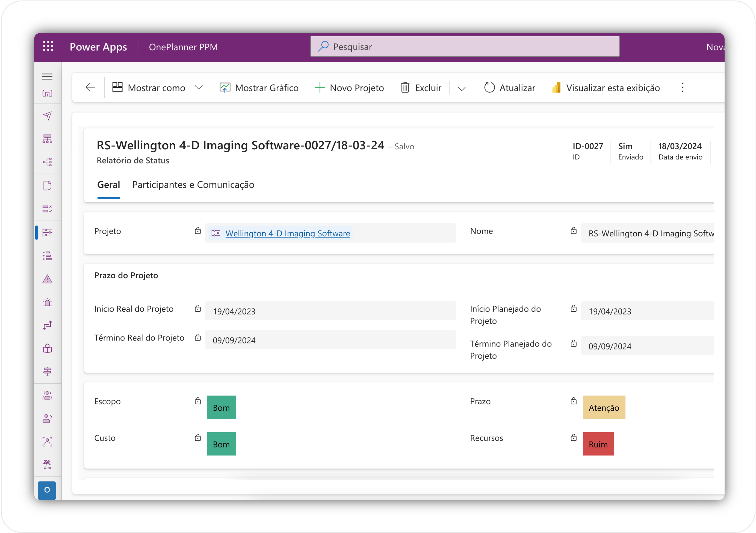Click the Início Real do Projeto date field
Viewport: 756px width, 533px height.
tap(330, 311)
